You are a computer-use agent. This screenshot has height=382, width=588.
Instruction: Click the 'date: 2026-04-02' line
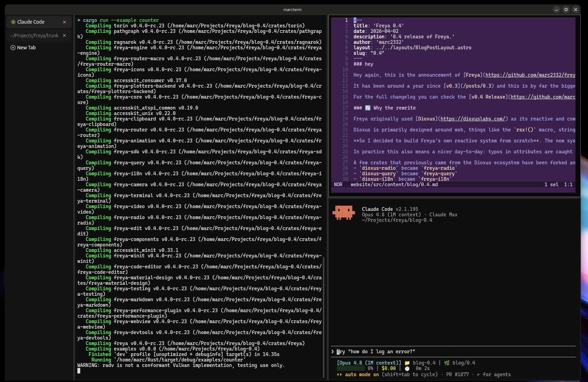pos(376,31)
